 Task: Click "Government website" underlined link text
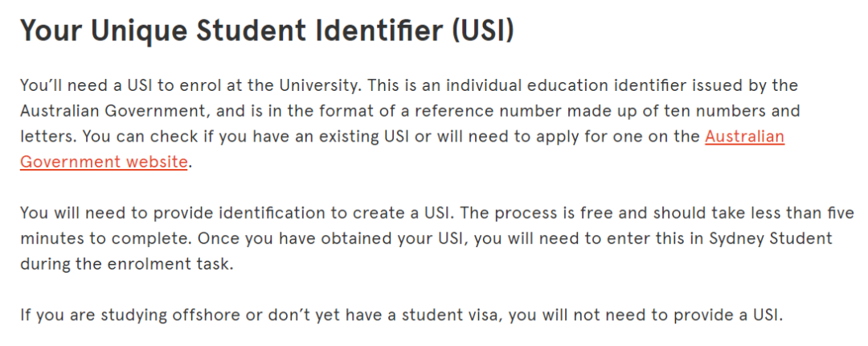pyautogui.click(x=104, y=162)
